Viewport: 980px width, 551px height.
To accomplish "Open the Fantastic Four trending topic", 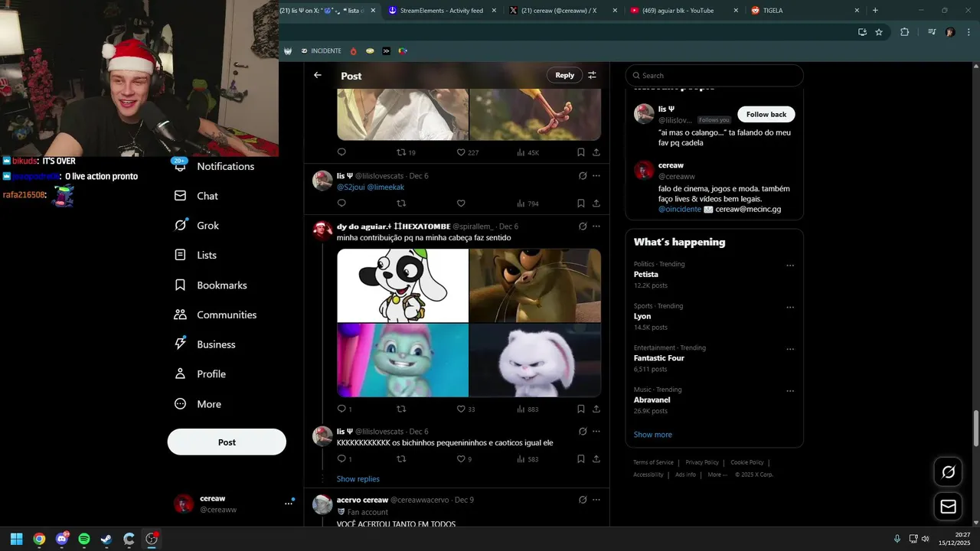I will tap(659, 358).
